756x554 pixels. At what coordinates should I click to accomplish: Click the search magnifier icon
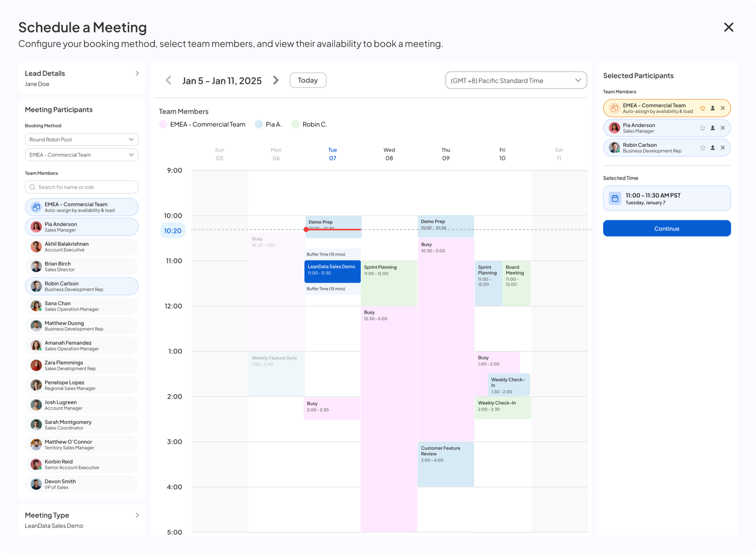(x=33, y=187)
